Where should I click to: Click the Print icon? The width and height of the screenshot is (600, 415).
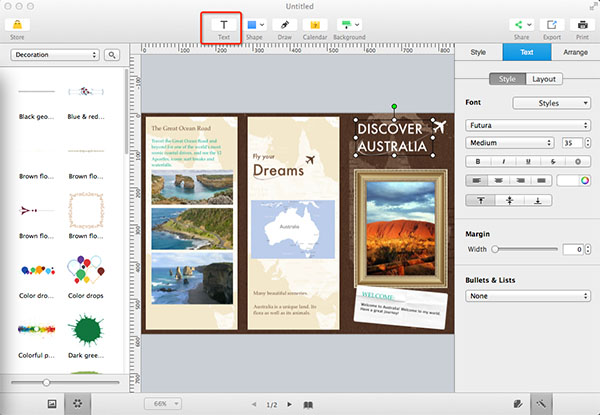click(x=582, y=24)
